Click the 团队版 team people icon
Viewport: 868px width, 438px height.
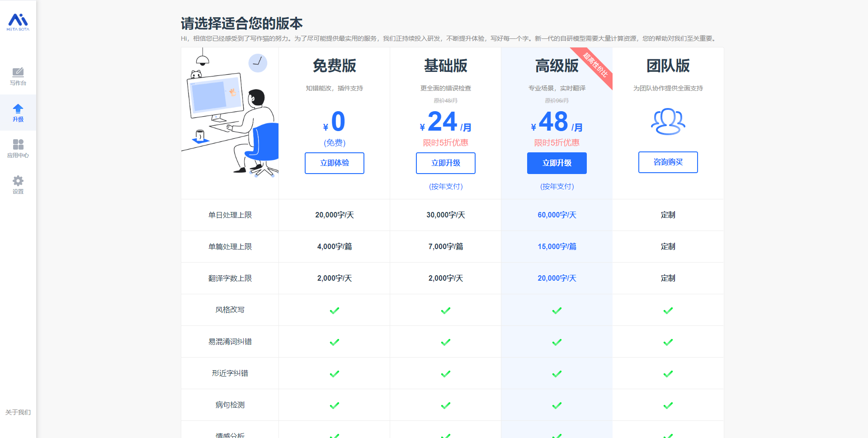click(x=668, y=122)
